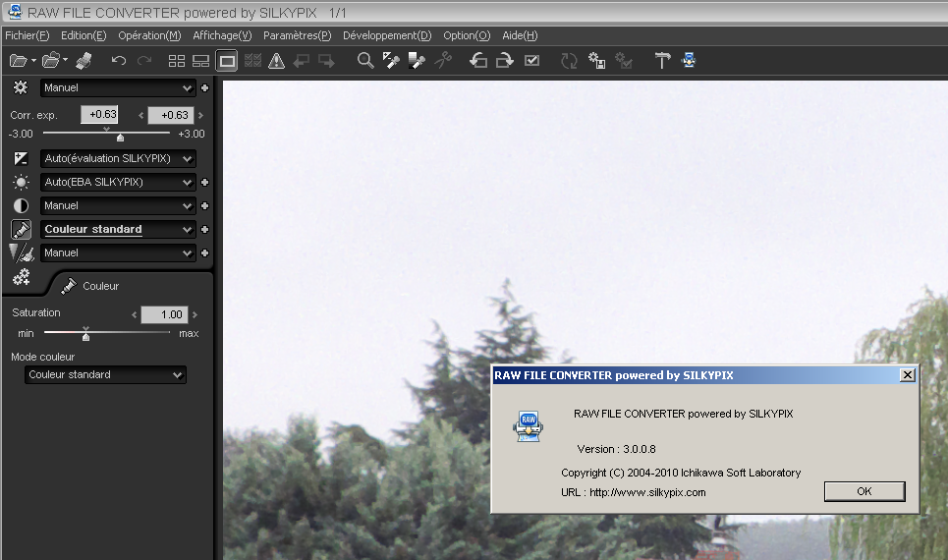The width and height of the screenshot is (948, 560).
Task: Open the hammer tool settings icon
Action: click(662, 61)
